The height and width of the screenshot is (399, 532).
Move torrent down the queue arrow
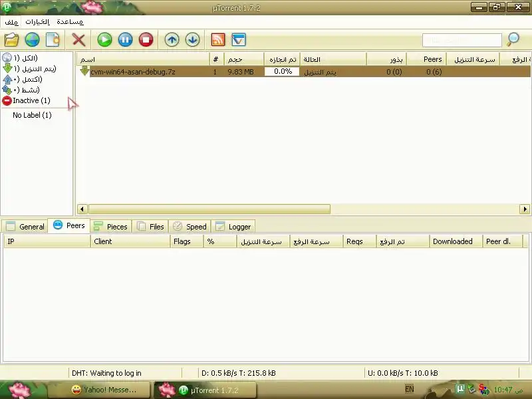point(193,40)
